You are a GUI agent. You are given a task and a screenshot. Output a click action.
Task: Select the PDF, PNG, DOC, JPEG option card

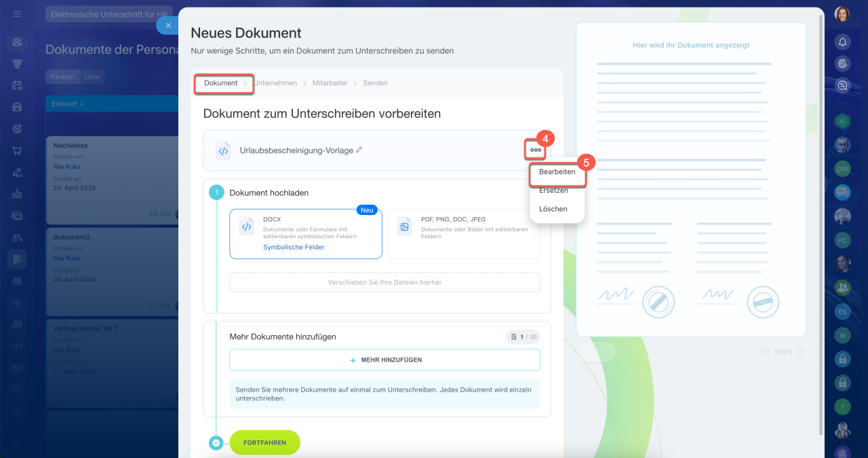click(x=463, y=234)
